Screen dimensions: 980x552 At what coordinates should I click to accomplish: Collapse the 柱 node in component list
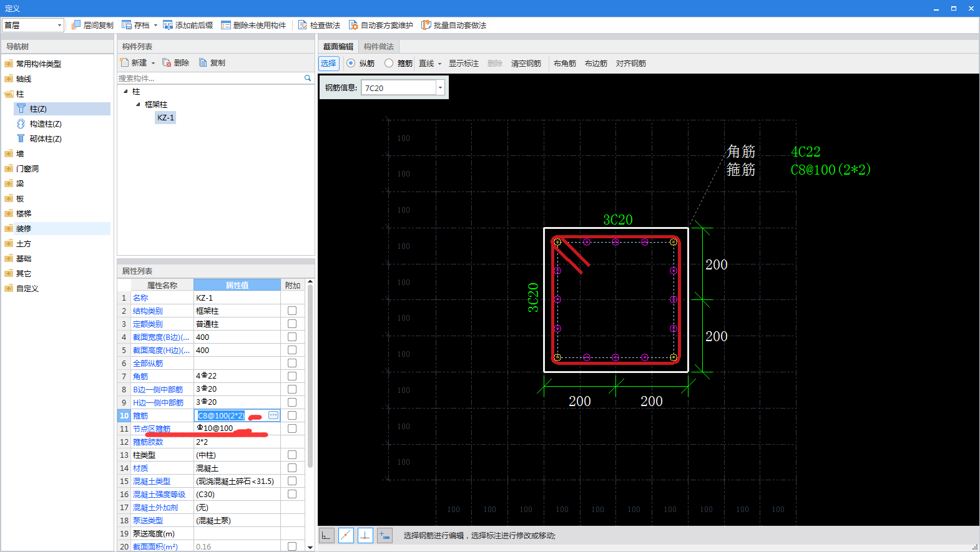(x=125, y=92)
